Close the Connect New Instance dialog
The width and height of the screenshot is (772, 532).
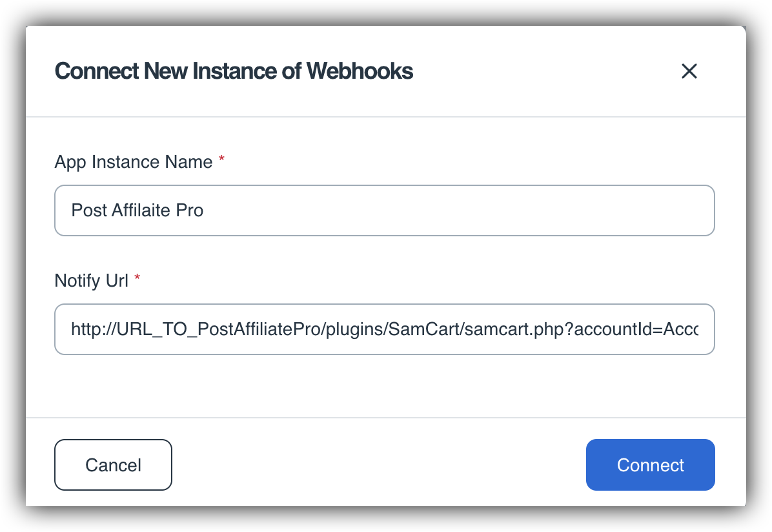point(689,71)
